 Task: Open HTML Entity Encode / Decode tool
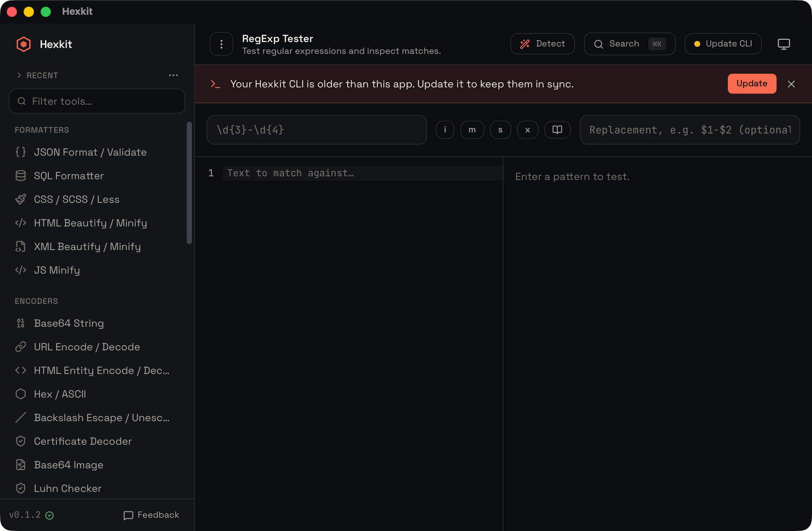[x=97, y=371]
